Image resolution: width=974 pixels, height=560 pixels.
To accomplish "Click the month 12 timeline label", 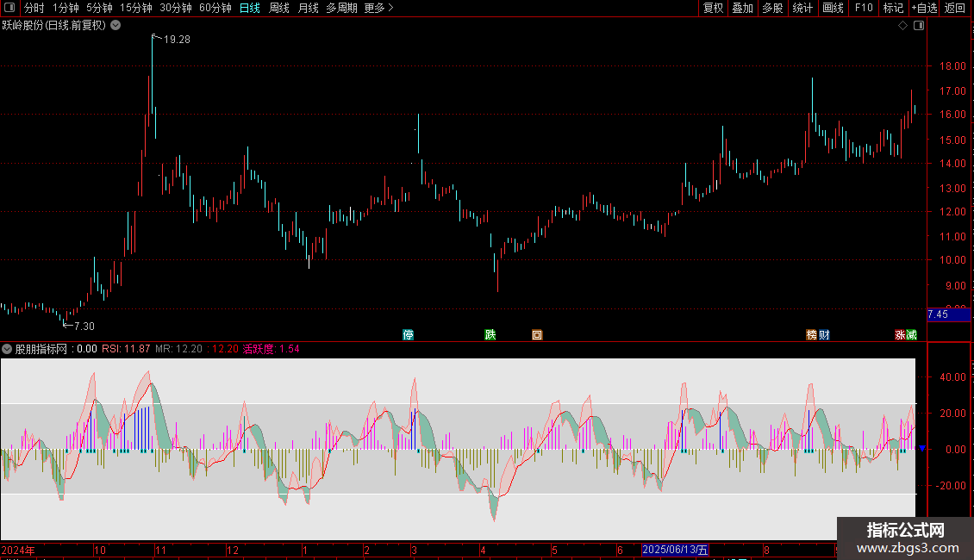I will click(x=233, y=550).
